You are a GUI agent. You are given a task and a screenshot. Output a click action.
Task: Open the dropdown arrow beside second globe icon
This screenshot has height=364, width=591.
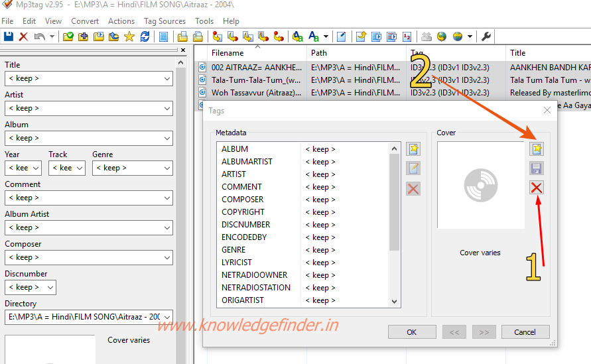[x=470, y=36]
